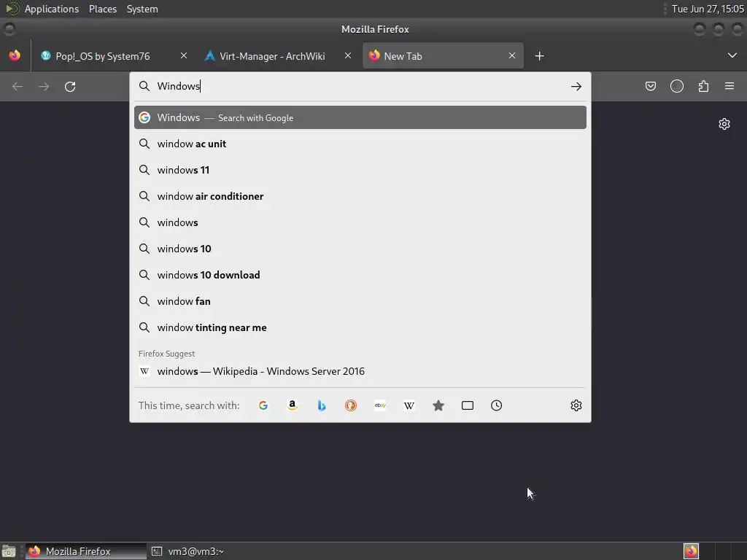This screenshot has width=747, height=560.
Task: Search open tabs via tabs icon
Action: pos(468,405)
